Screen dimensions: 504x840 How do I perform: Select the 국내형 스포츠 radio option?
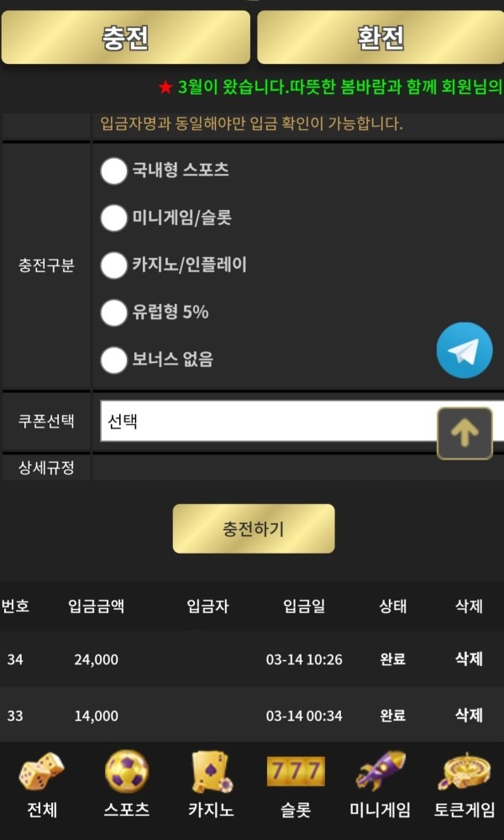tap(112, 171)
